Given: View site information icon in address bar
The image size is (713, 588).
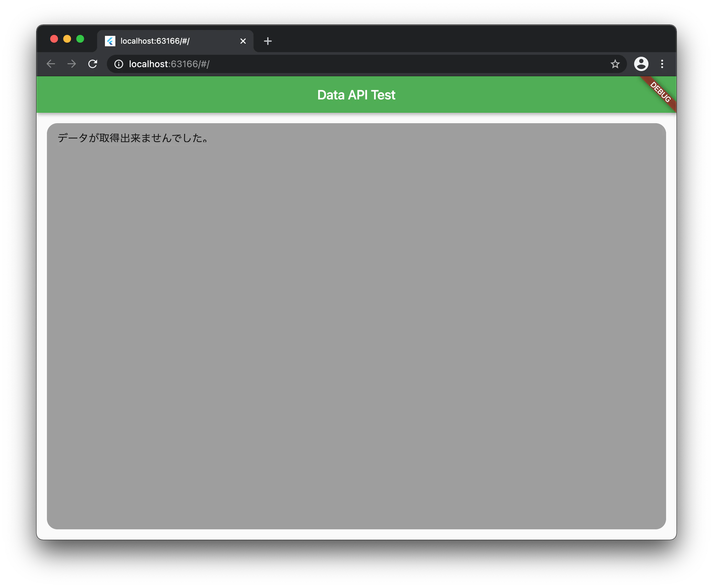Looking at the screenshot, I should pyautogui.click(x=119, y=64).
